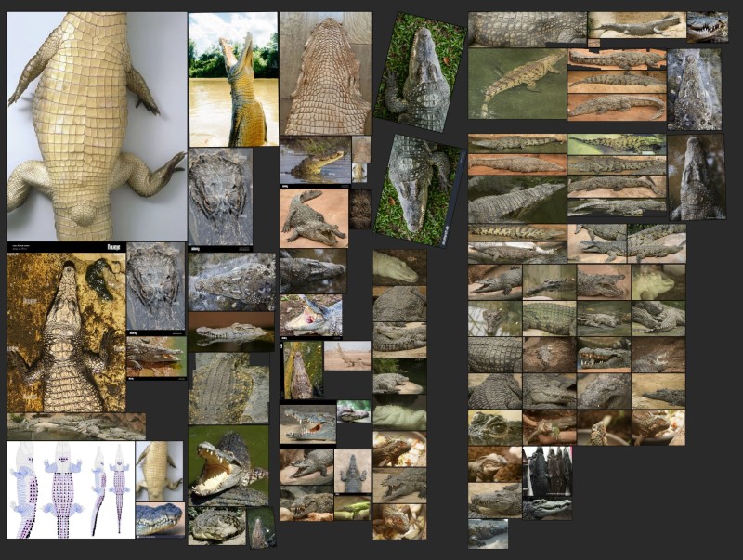Select crocodile with wide open jaws on green
The image size is (743, 560).
(228, 462)
